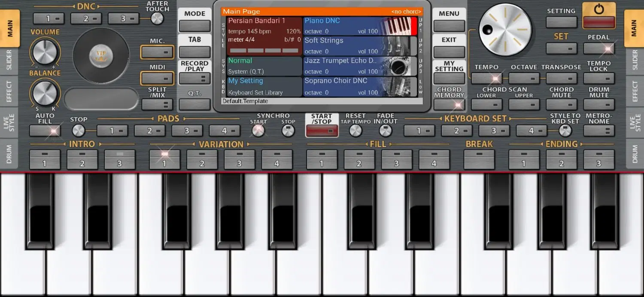The image size is (644, 297).
Task: Select DNC button 2
Action: click(x=86, y=18)
